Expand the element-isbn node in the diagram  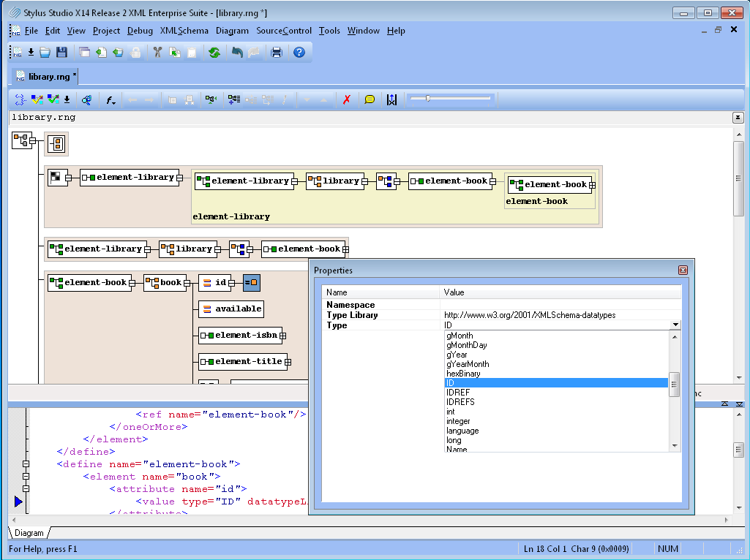(x=283, y=336)
